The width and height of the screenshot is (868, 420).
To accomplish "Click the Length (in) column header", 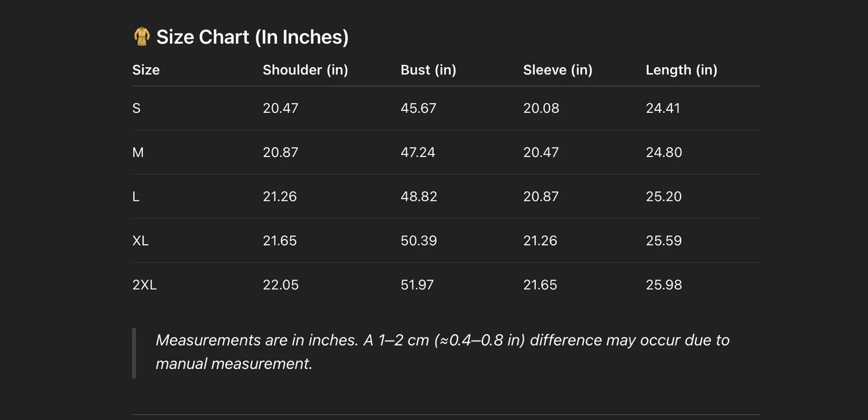I will [681, 70].
